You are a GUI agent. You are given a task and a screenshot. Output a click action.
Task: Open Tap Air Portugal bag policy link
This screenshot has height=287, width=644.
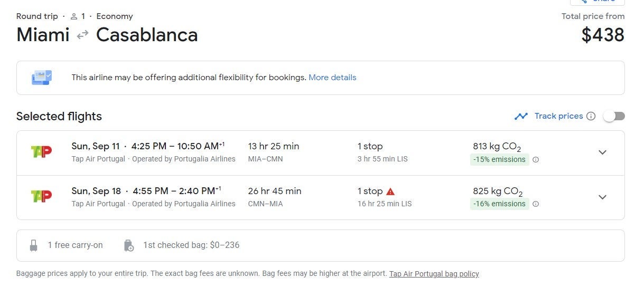pos(434,274)
